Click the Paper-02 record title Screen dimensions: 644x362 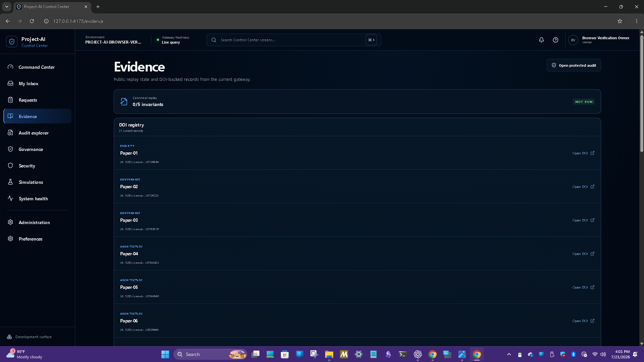click(129, 187)
